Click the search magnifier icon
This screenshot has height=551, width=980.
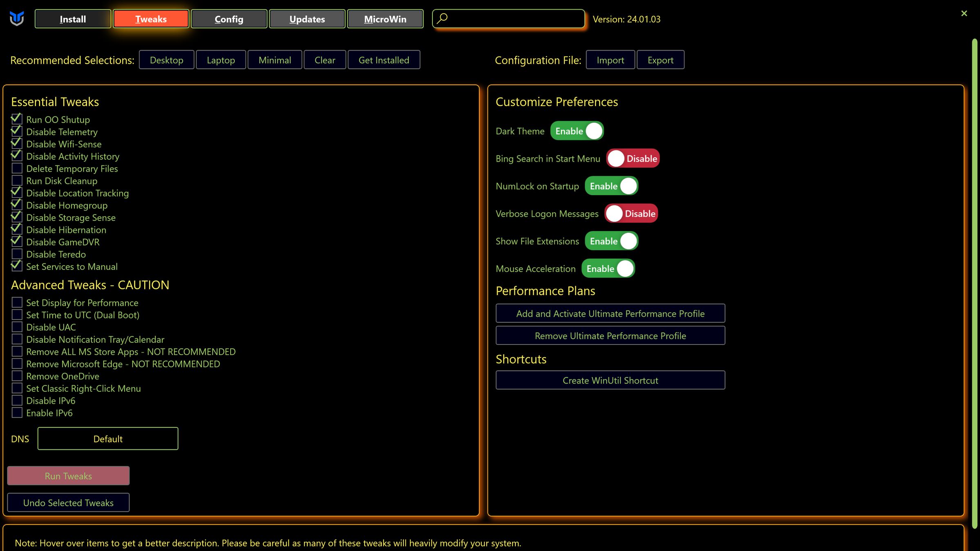pos(442,18)
